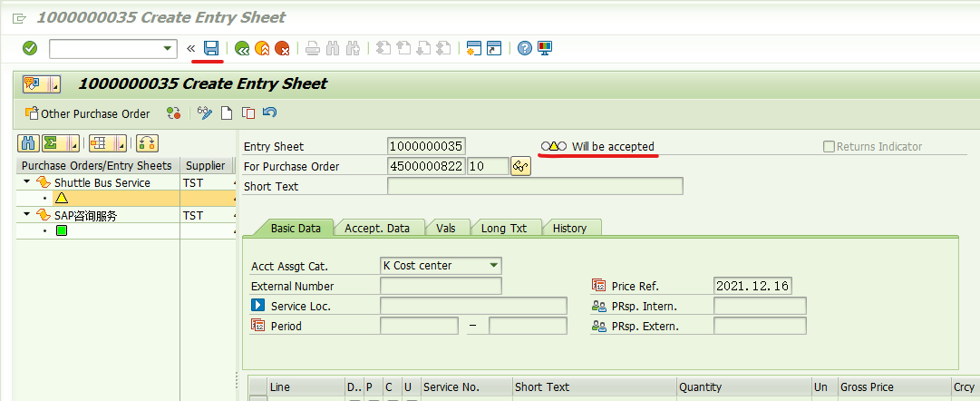
Task: Click the purchase order item 10 field
Action: 488,166
